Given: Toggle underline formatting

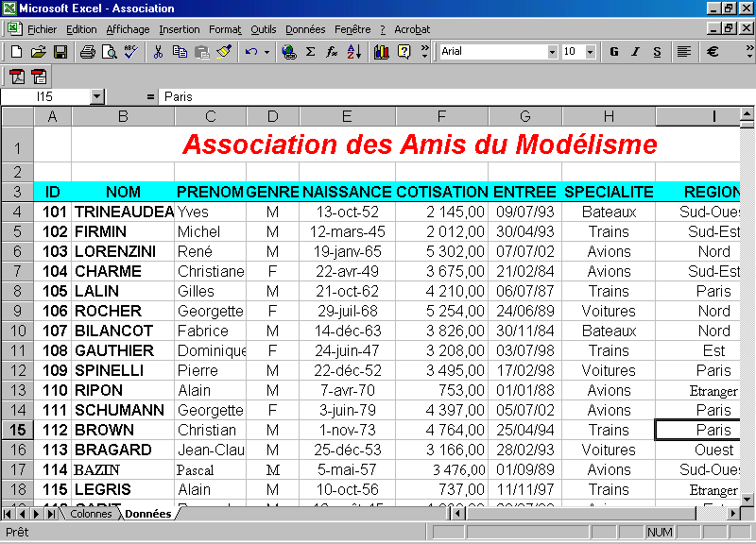Looking at the screenshot, I should click(x=657, y=52).
